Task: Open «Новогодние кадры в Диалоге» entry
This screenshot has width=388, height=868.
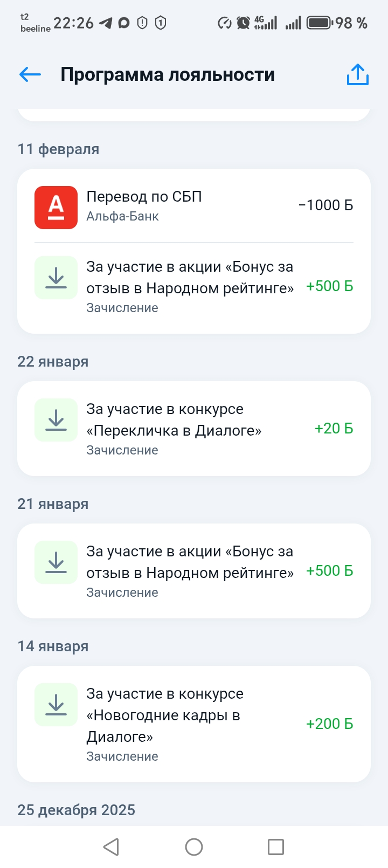Action: click(164, 715)
